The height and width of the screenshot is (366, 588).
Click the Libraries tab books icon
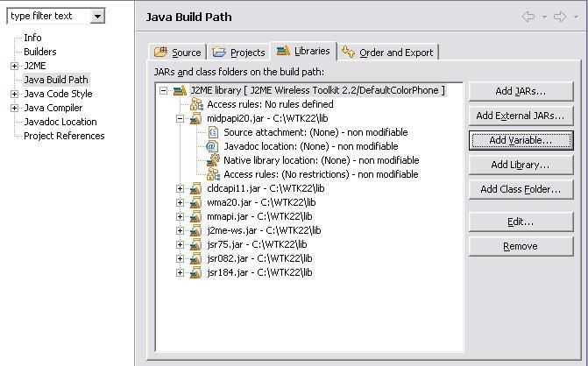[284, 50]
